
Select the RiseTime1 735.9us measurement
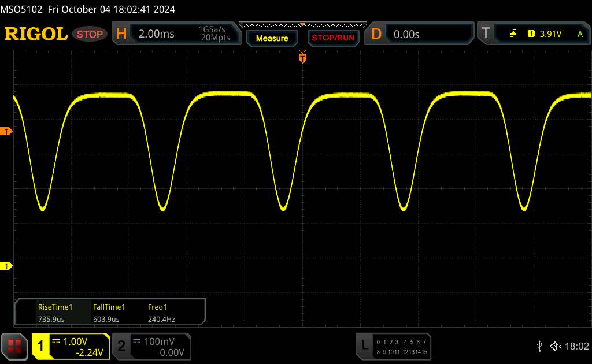[x=55, y=313]
